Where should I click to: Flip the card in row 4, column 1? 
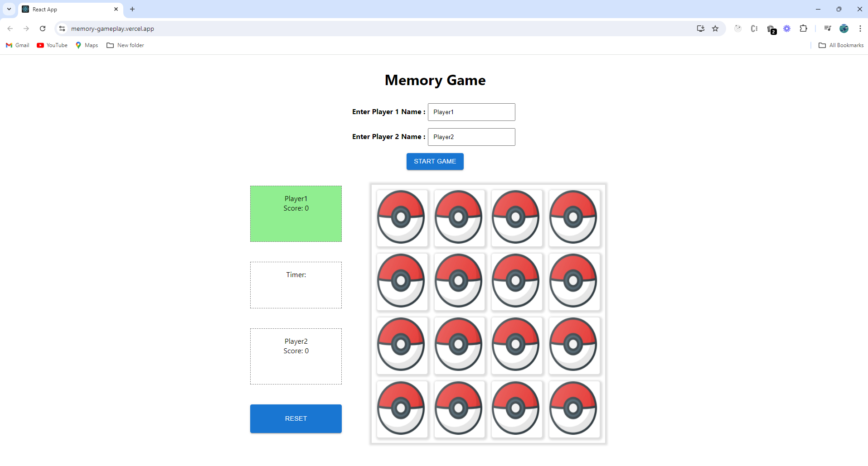coord(402,409)
